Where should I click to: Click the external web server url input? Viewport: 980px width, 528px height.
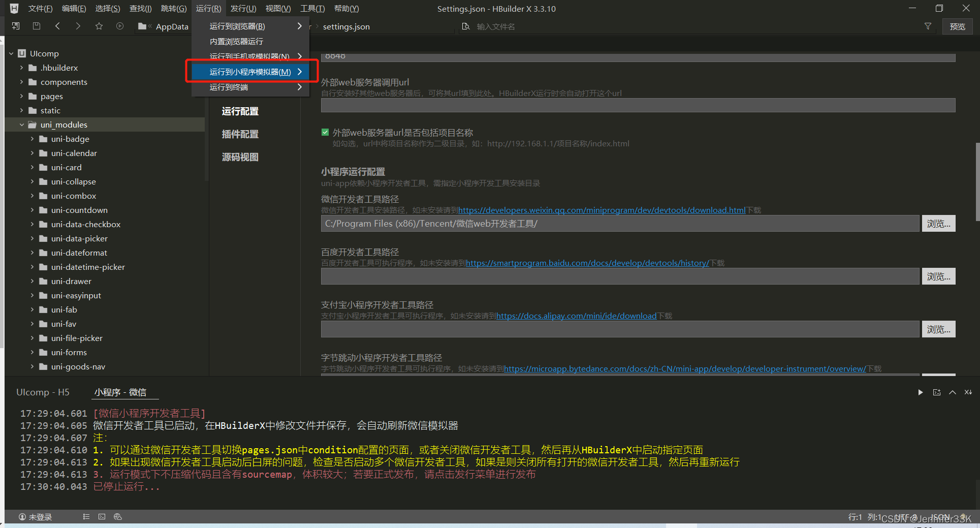tap(638, 106)
